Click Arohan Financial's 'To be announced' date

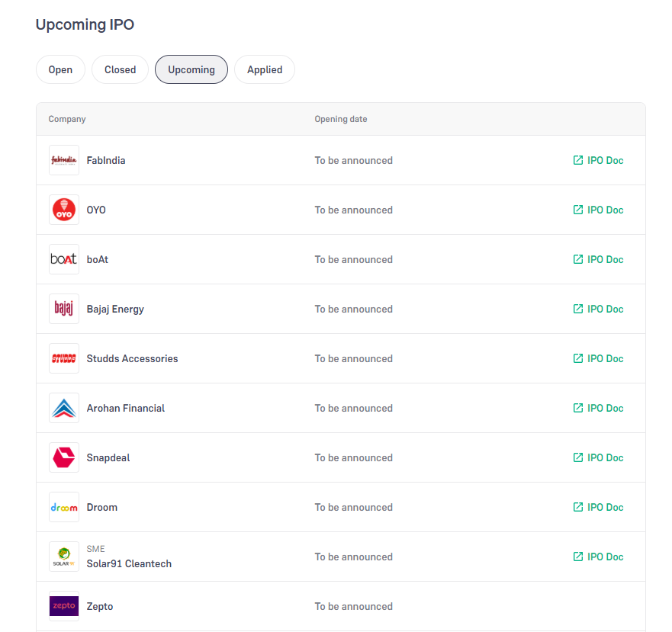click(354, 408)
